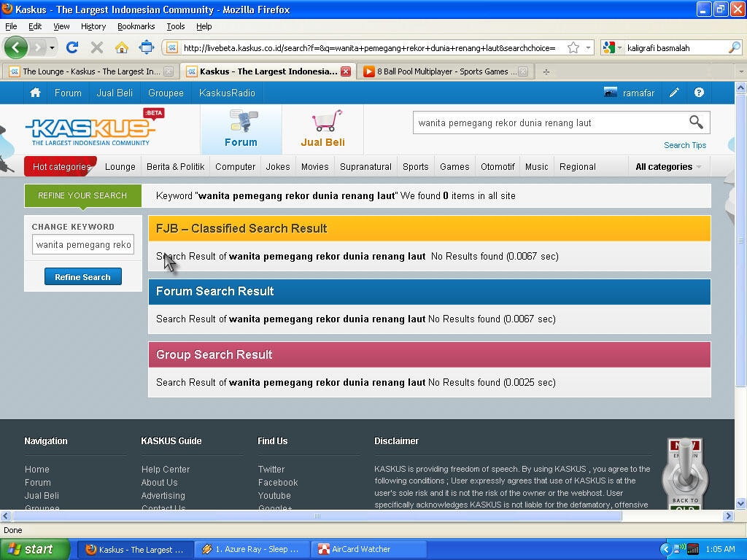Click the Kaskus search magnifier icon
Viewport: 747px width, 560px height.
point(697,122)
